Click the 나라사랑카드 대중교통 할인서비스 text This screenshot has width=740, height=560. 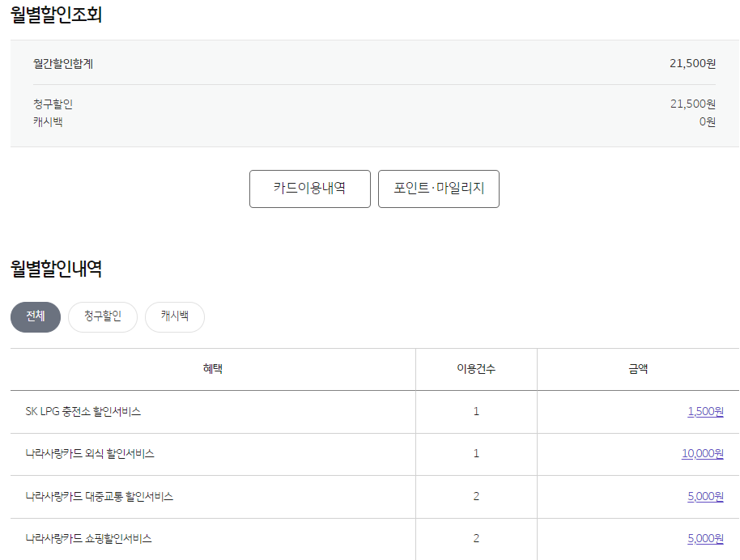click(99, 496)
